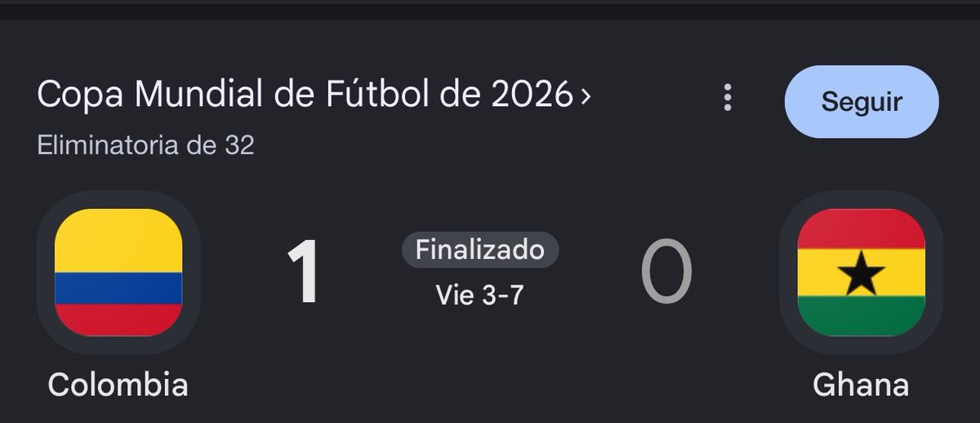Viewport: 980px width, 423px height.
Task: Click Colombia's score of 1
Action: pyautogui.click(x=304, y=272)
